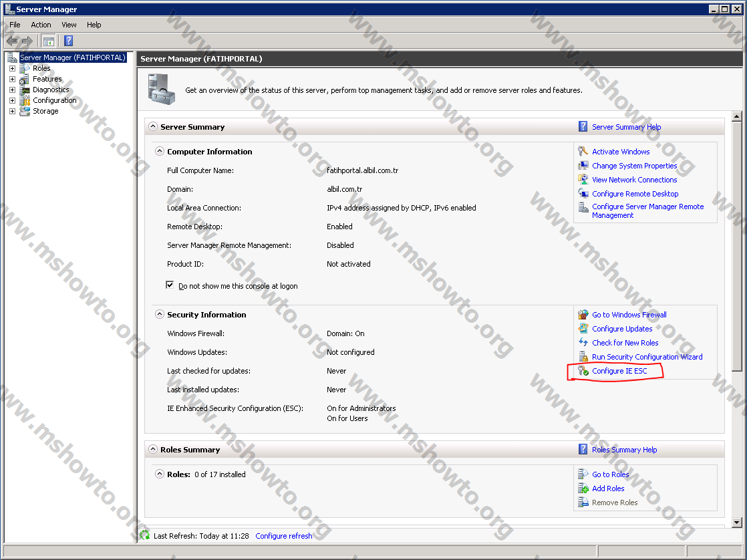Click the Add Roles plus icon
747x560 pixels.
[583, 488]
